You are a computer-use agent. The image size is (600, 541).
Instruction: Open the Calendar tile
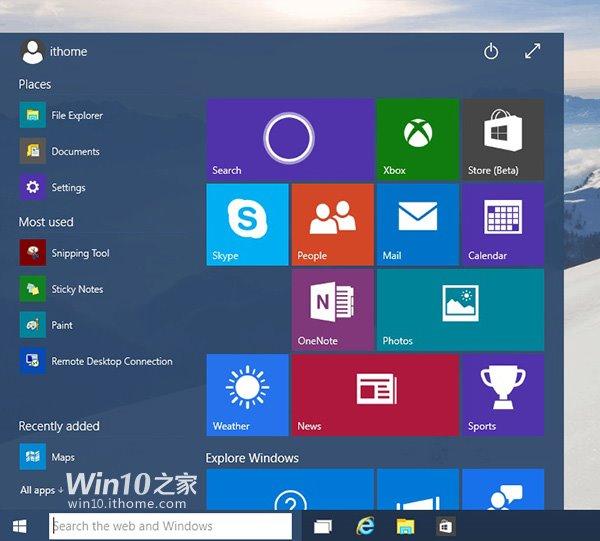tap(502, 224)
